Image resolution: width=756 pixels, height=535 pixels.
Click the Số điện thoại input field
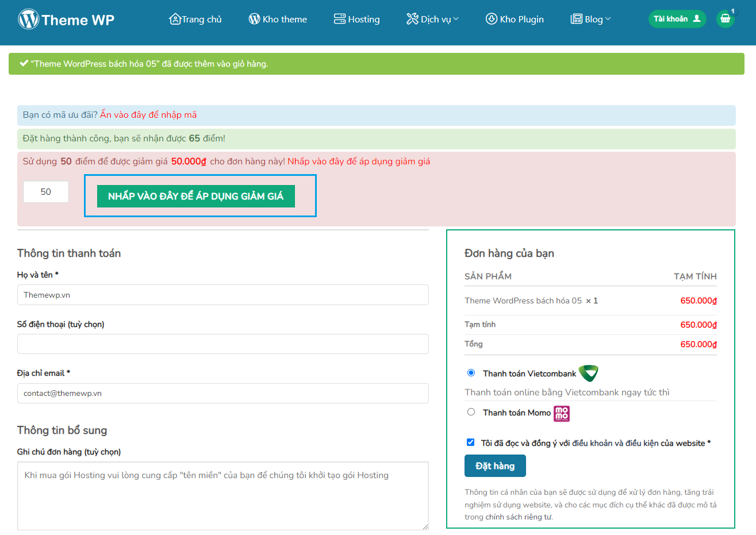click(x=222, y=344)
